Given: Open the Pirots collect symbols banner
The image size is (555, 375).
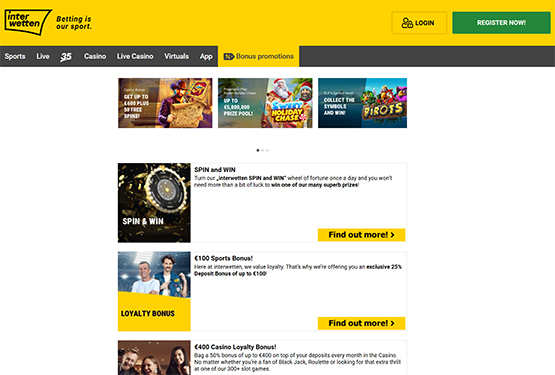Looking at the screenshot, I should [x=362, y=103].
